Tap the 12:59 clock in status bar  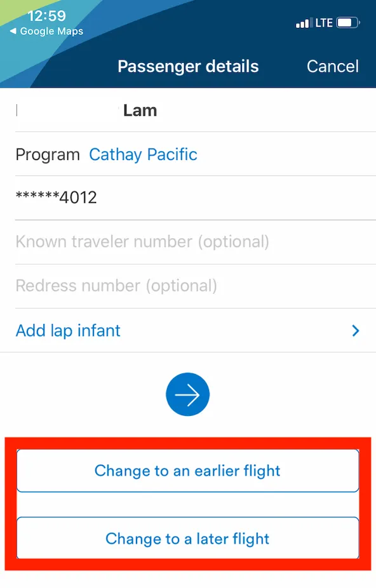pyautogui.click(x=46, y=16)
